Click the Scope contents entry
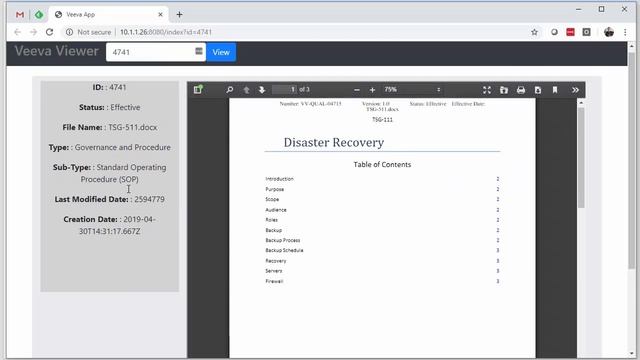This screenshot has width=640, height=360. click(x=272, y=200)
